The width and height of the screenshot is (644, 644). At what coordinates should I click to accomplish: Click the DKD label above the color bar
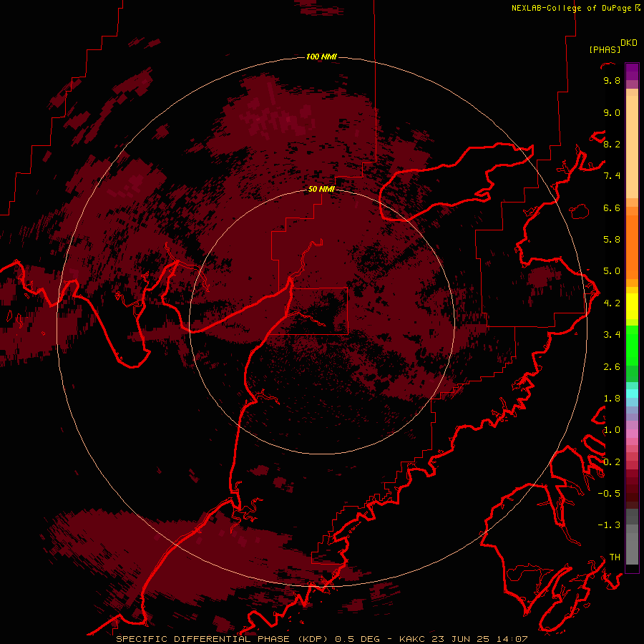(629, 43)
